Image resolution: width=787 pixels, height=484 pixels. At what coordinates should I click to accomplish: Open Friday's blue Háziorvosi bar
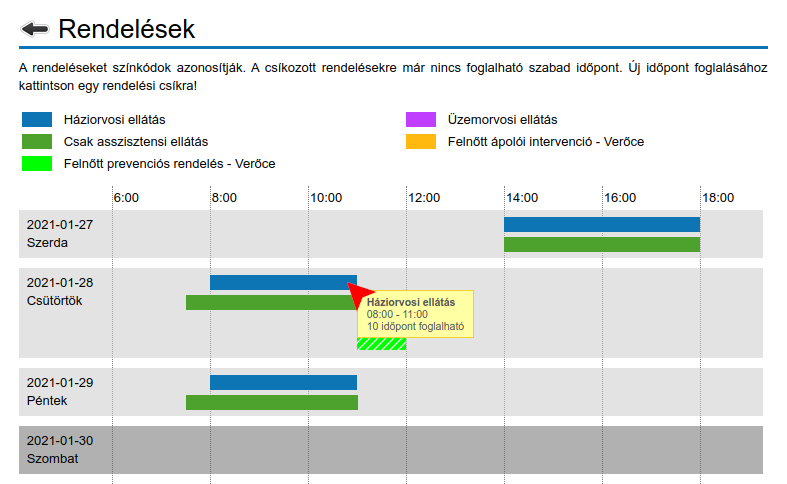pyautogui.click(x=283, y=382)
